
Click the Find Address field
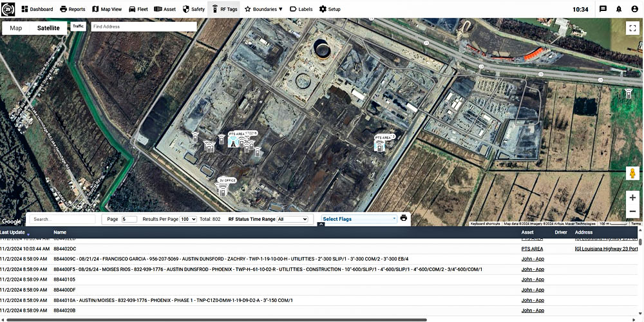point(144,26)
